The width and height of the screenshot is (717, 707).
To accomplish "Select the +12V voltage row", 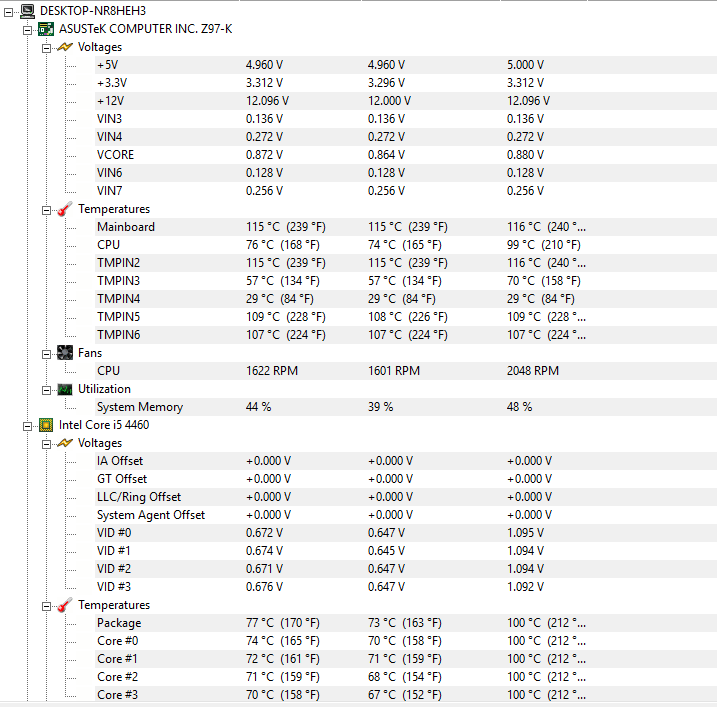I will click(406, 101).
